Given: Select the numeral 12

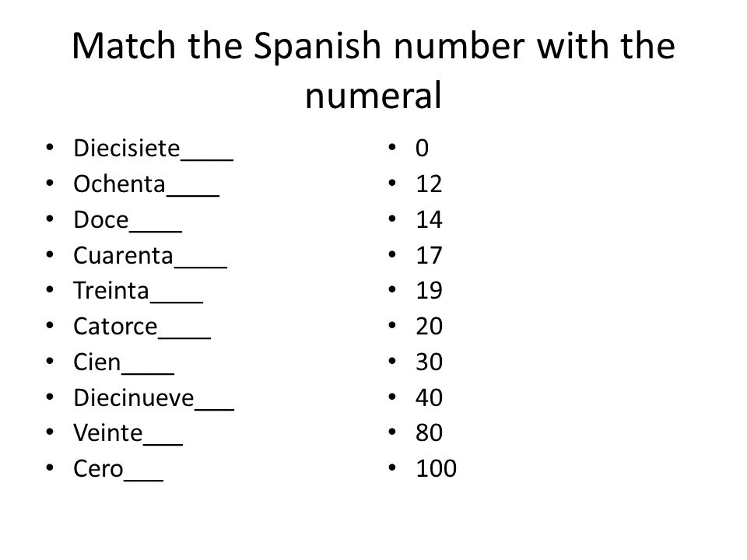Looking at the screenshot, I should coord(429,184).
